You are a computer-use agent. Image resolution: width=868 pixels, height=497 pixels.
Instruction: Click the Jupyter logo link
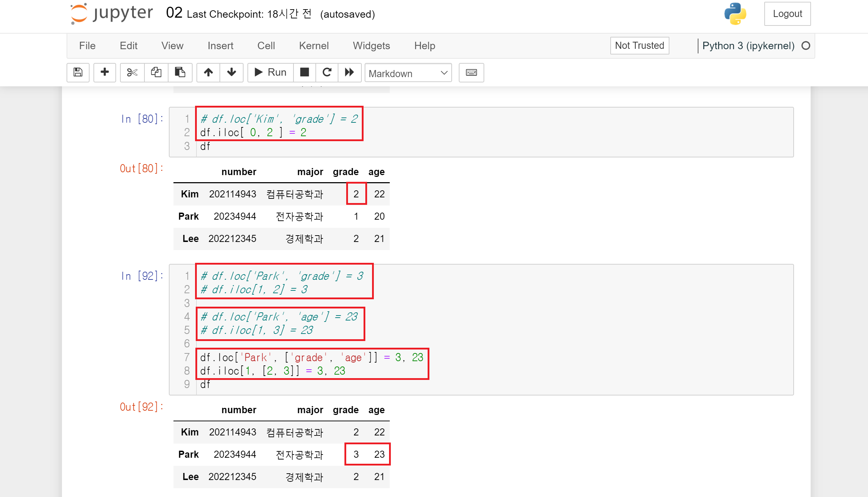tap(112, 14)
